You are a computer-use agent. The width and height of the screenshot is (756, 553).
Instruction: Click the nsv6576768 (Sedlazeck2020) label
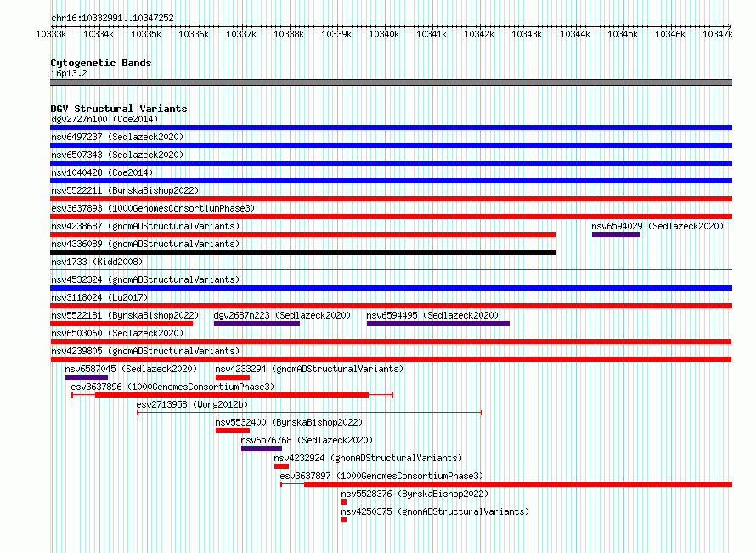click(307, 440)
